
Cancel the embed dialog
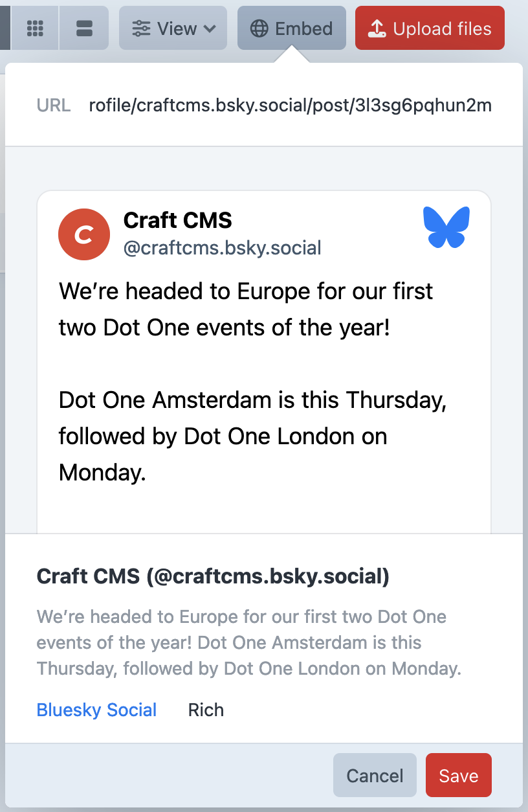pyautogui.click(x=375, y=775)
